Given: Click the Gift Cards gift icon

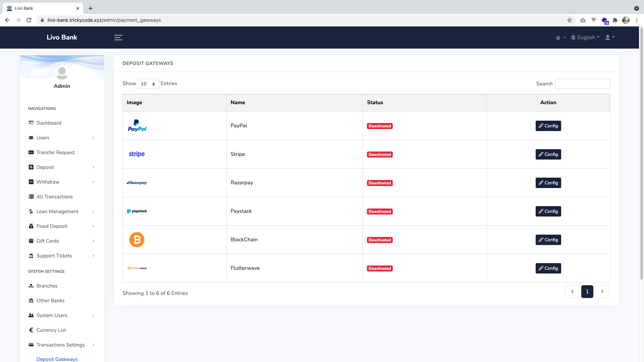Looking at the screenshot, I should pyautogui.click(x=31, y=241).
